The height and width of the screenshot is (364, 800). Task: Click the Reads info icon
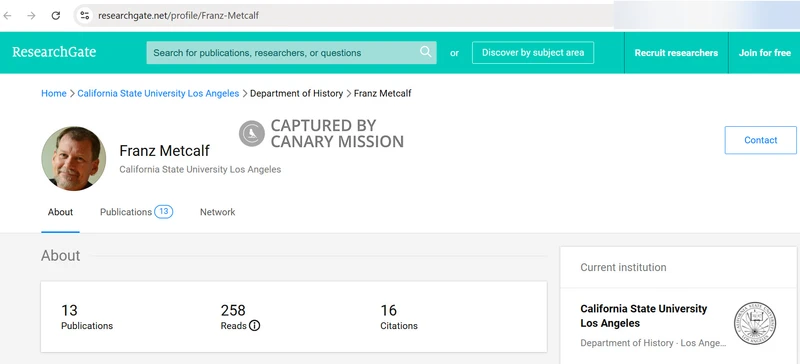point(255,326)
